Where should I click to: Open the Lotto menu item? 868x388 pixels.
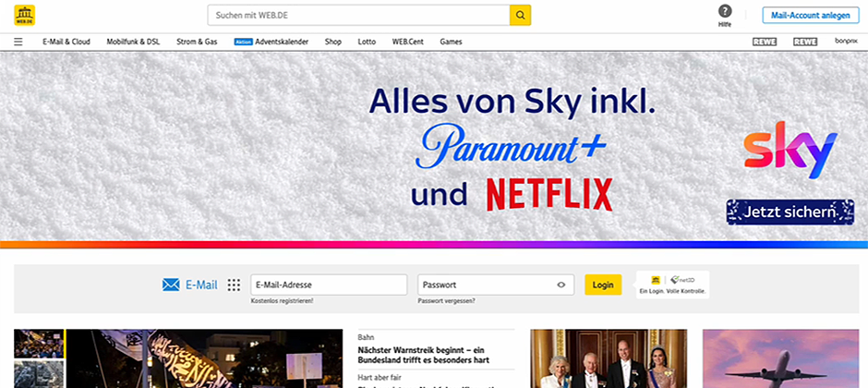click(x=367, y=42)
